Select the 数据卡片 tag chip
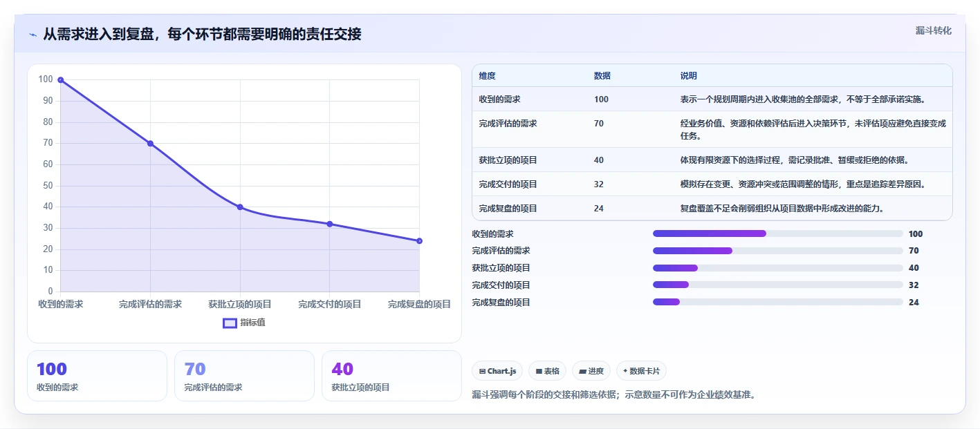The image size is (980, 429). click(641, 371)
